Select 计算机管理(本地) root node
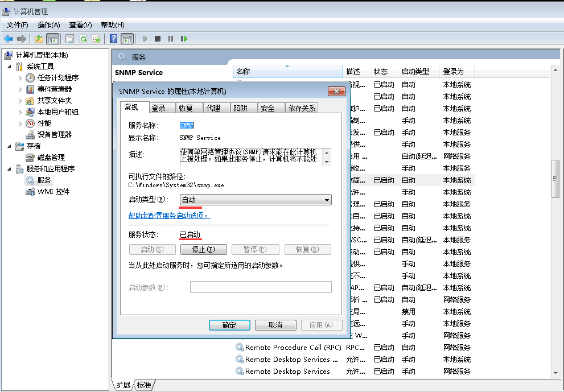564x392 pixels. tap(42, 55)
